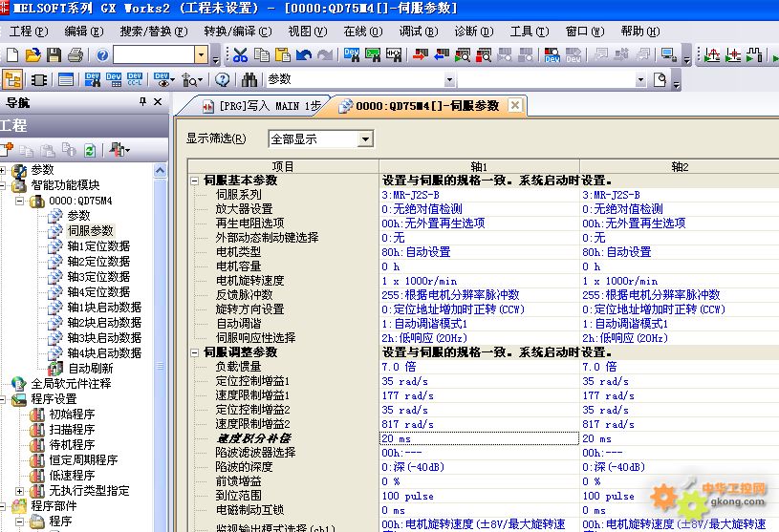Click the device search Dev binoculars icon
The image size is (779, 532).
coord(351,54)
